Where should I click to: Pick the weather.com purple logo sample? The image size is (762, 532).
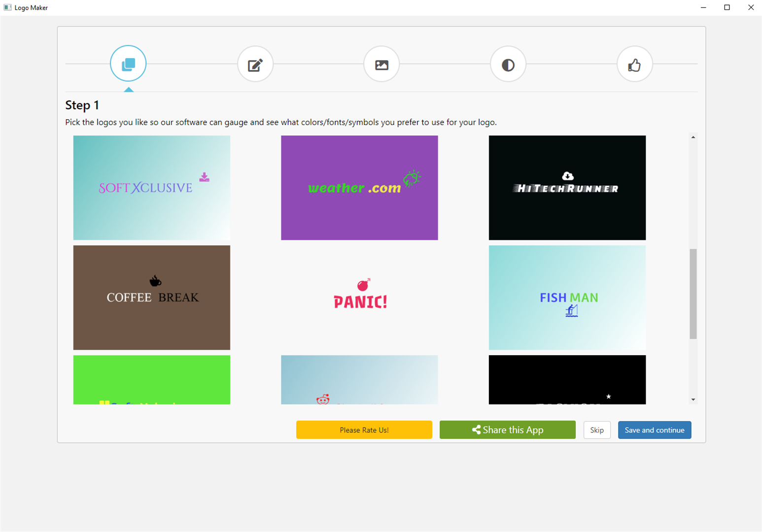tap(359, 188)
